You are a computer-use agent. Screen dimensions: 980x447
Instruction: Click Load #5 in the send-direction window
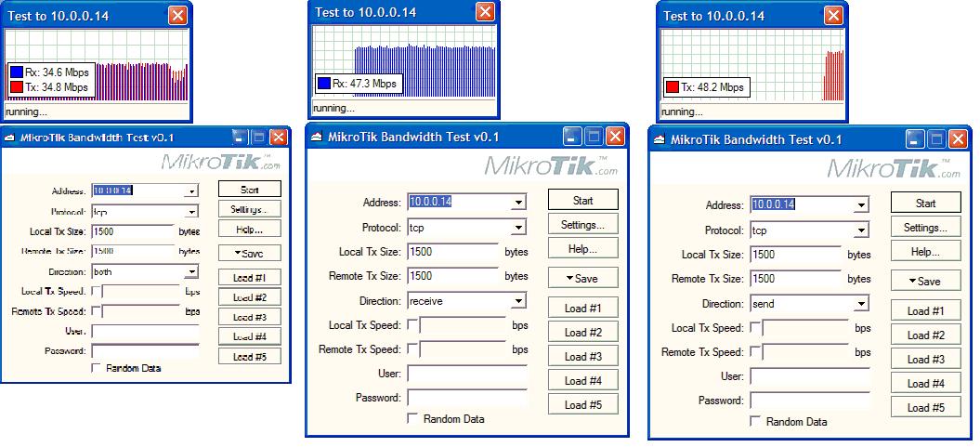tap(925, 408)
